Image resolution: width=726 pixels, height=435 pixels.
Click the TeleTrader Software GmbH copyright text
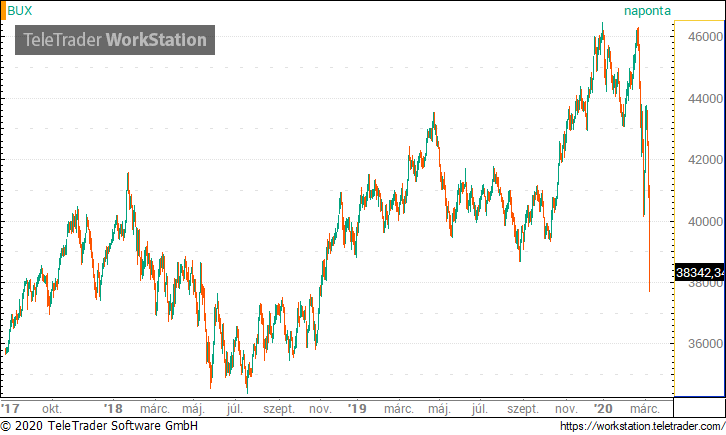coord(99,426)
